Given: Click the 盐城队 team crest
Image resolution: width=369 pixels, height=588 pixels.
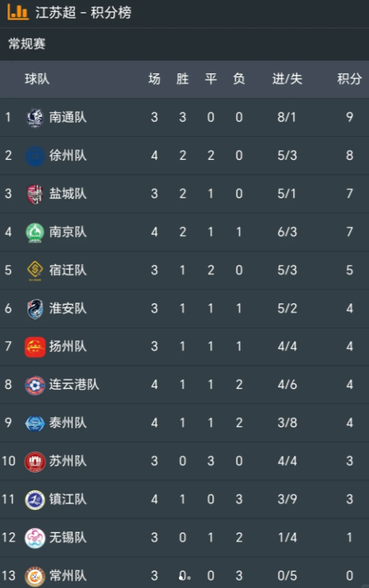Looking at the screenshot, I should pos(35,195).
